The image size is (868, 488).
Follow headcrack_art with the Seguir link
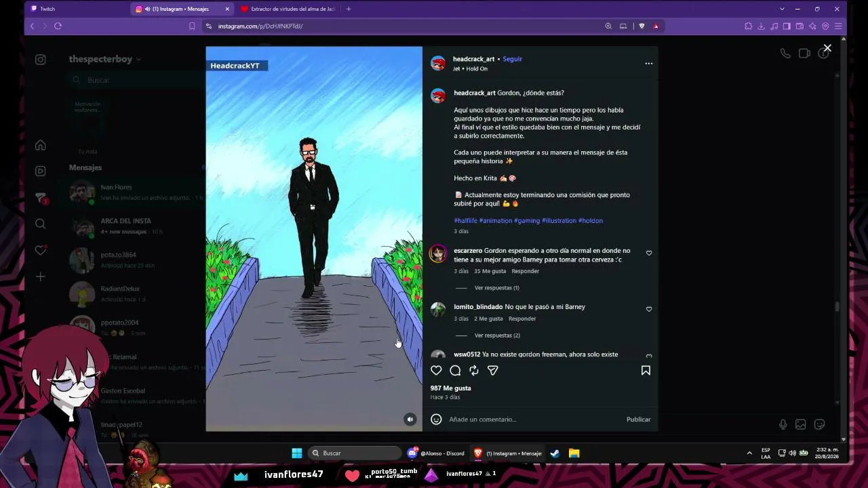point(513,59)
